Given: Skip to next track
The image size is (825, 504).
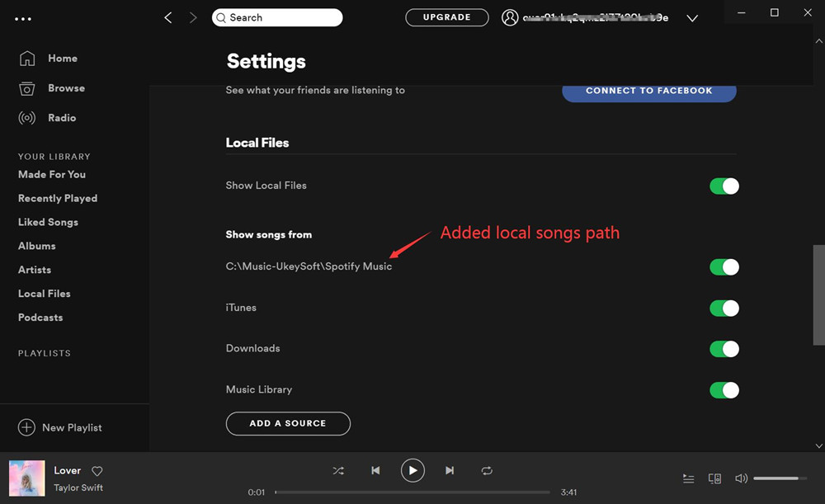Looking at the screenshot, I should (x=450, y=470).
